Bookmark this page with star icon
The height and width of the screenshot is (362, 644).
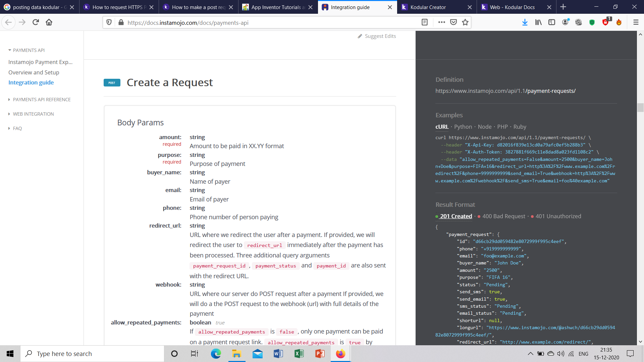tap(465, 22)
